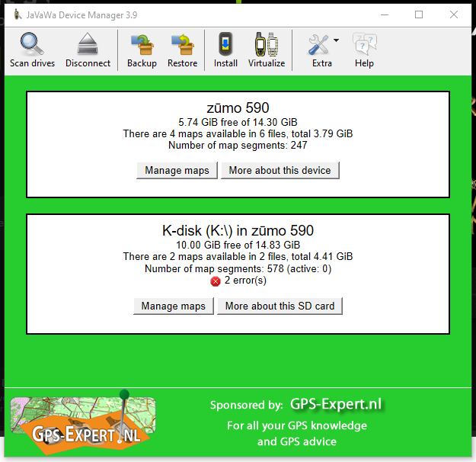
Task: Click Manage maps for zūmo 590 device
Action: pyautogui.click(x=177, y=171)
